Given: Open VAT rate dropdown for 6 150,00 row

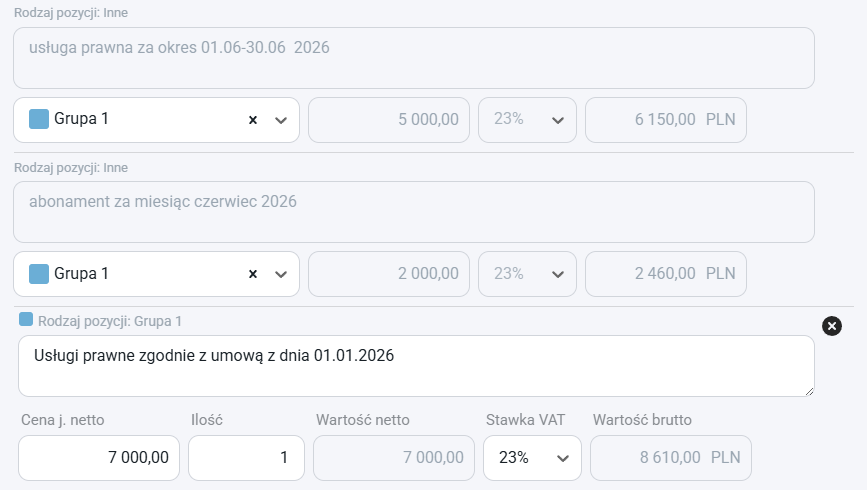Looking at the screenshot, I should coord(527,120).
